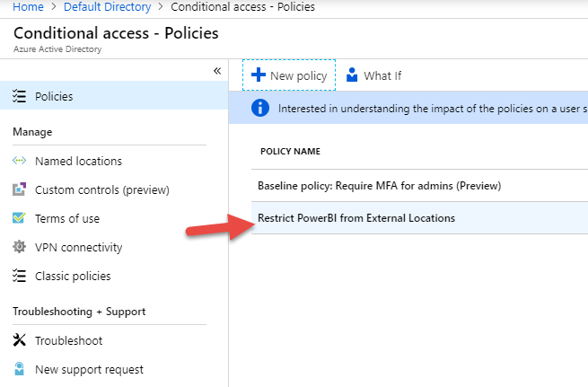Click the Terms of use checkmark icon
588x387 pixels.
pyautogui.click(x=19, y=217)
